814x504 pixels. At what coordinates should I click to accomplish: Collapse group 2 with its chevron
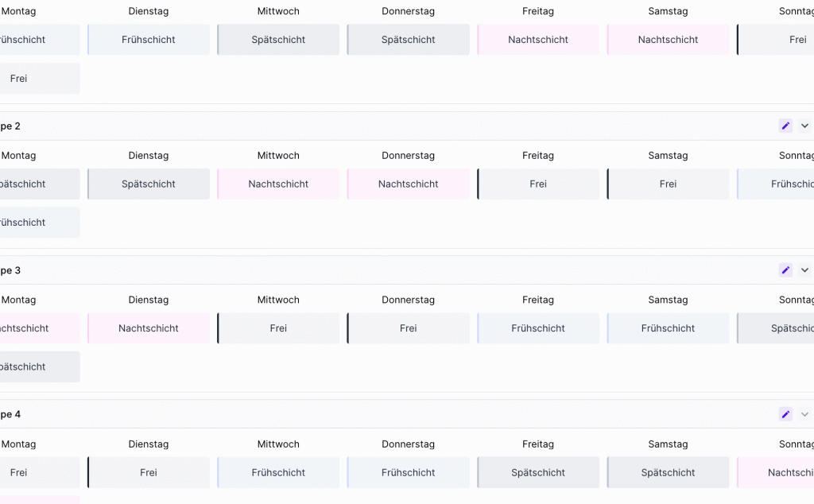[804, 126]
